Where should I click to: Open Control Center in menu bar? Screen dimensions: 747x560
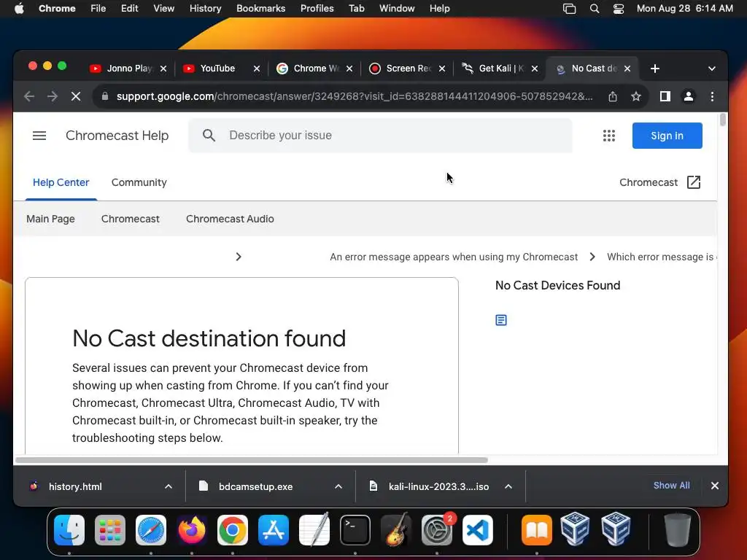coord(619,9)
